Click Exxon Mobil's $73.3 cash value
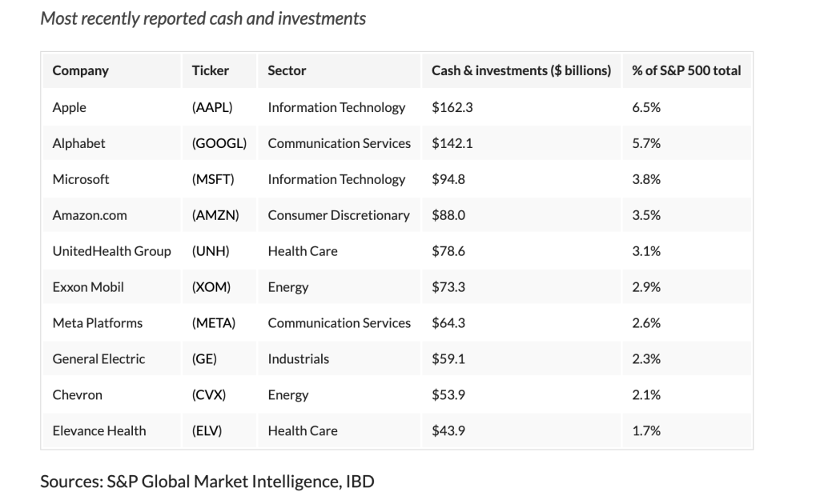Screen dimensions: 820x504 (448, 287)
